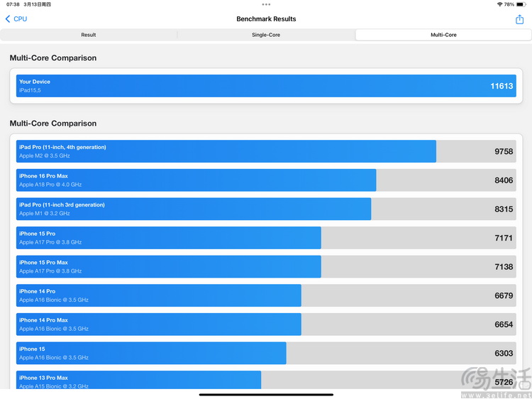Select the Multi-Core tab

click(x=443, y=35)
